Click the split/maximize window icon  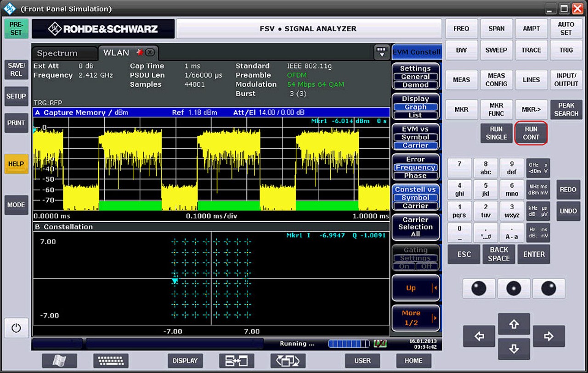(237, 361)
